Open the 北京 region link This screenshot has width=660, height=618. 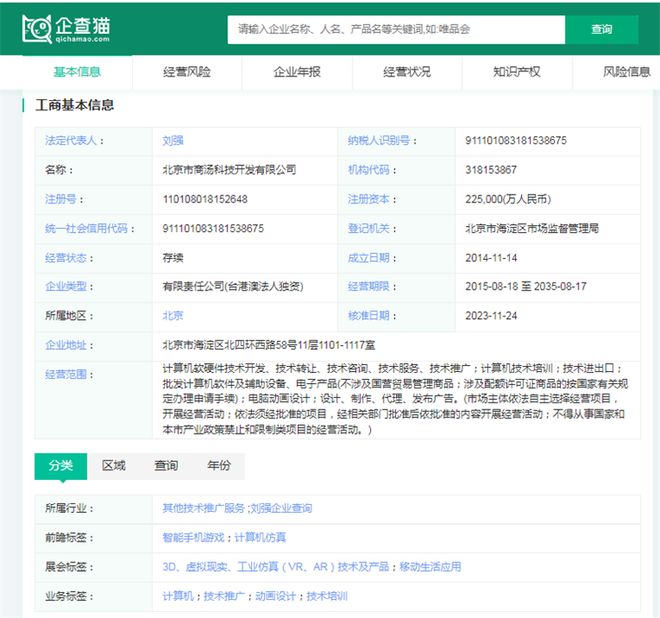click(173, 316)
